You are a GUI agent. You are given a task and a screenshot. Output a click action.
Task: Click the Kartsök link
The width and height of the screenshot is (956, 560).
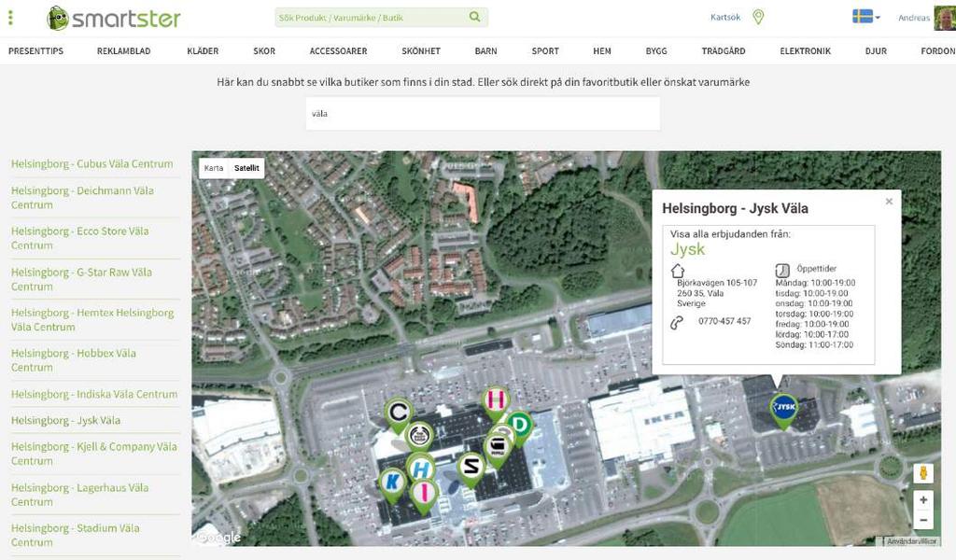point(725,17)
